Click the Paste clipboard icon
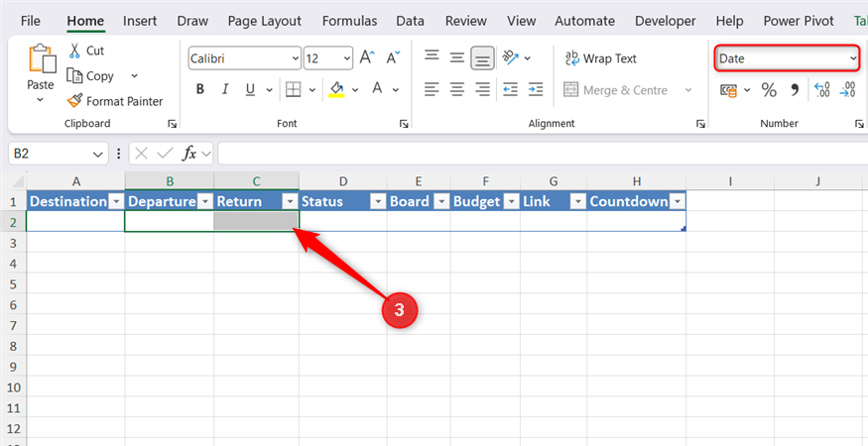 coord(42,58)
